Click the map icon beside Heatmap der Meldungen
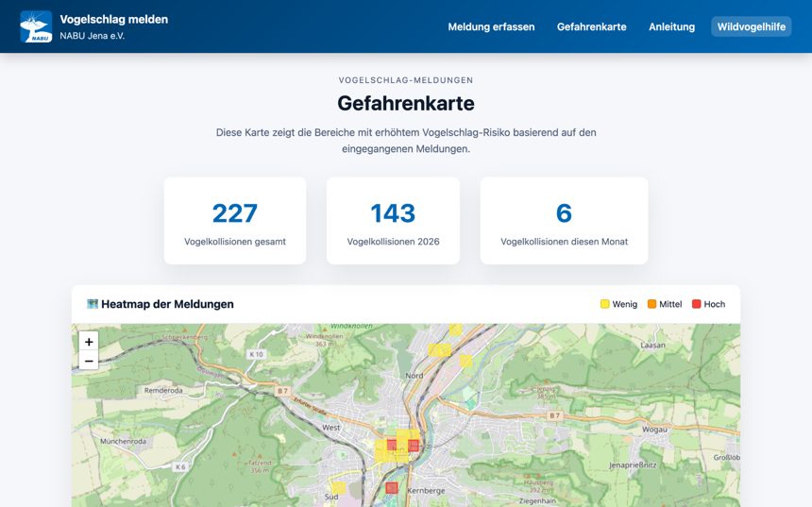The image size is (812, 507). click(93, 304)
